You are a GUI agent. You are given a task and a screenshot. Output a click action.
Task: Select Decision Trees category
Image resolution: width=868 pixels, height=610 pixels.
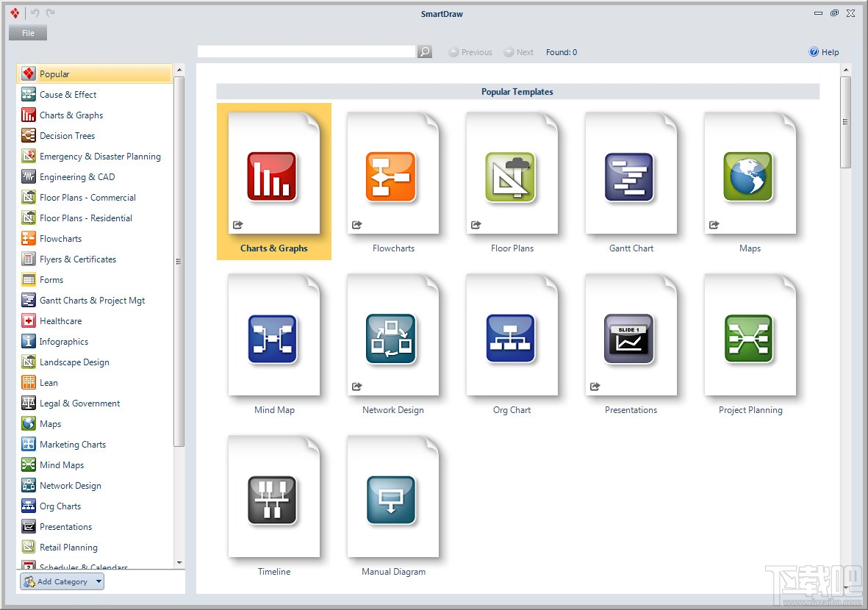click(95, 136)
